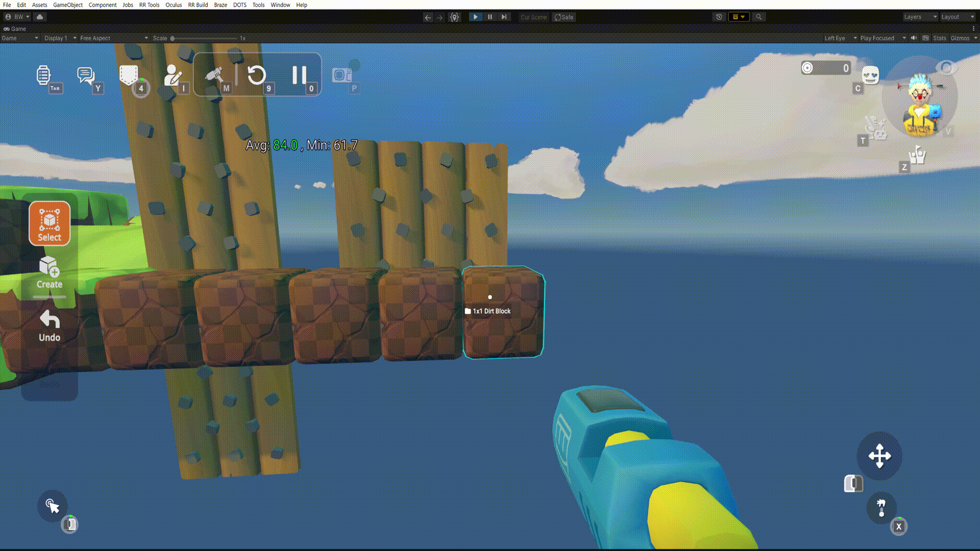
Task: Click the token coin icon
Action: pos(807,68)
